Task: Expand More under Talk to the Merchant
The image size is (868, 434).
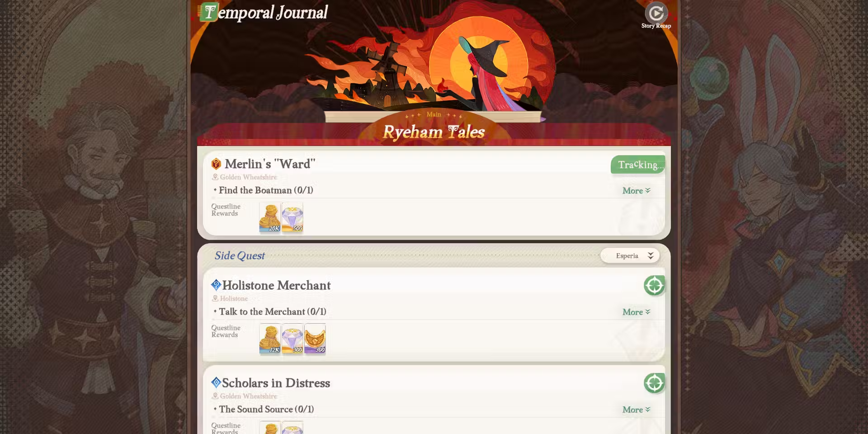Action: pyautogui.click(x=636, y=312)
